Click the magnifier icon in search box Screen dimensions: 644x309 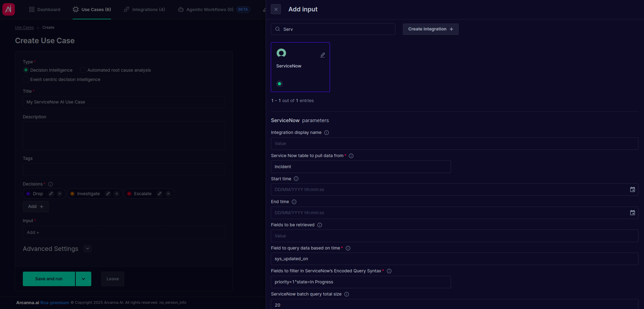coord(278,29)
